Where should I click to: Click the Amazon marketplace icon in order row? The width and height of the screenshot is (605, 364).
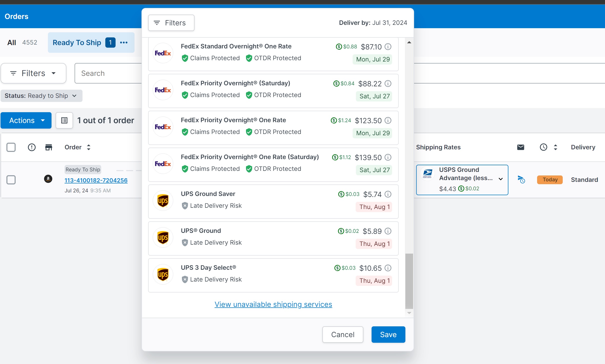(x=48, y=179)
